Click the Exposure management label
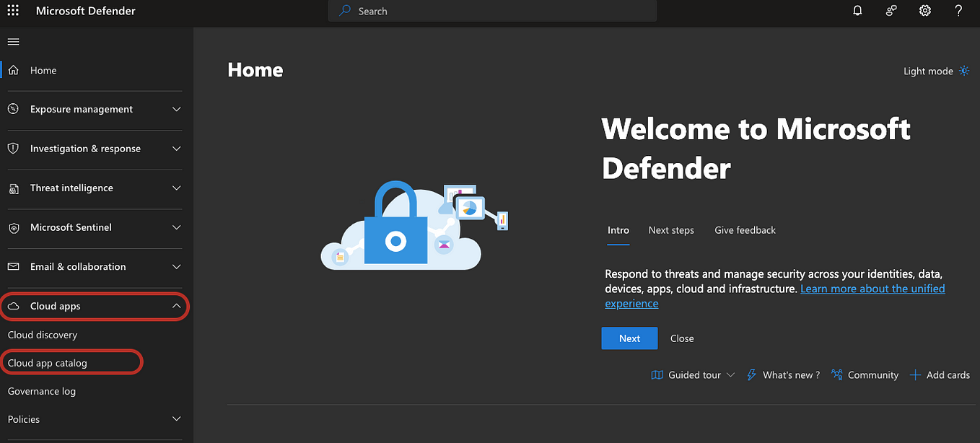The width and height of the screenshot is (980, 443). pos(82,109)
